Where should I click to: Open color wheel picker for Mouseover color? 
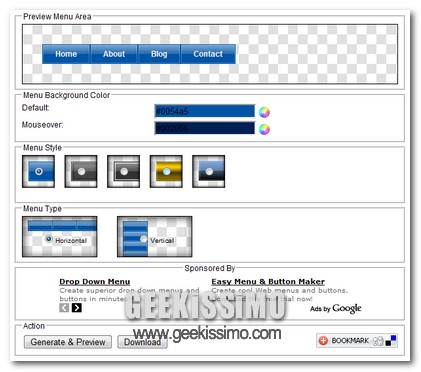click(x=264, y=129)
